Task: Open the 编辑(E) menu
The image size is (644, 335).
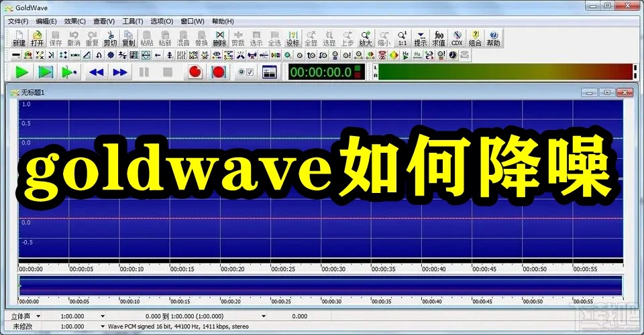Action: 46,21
